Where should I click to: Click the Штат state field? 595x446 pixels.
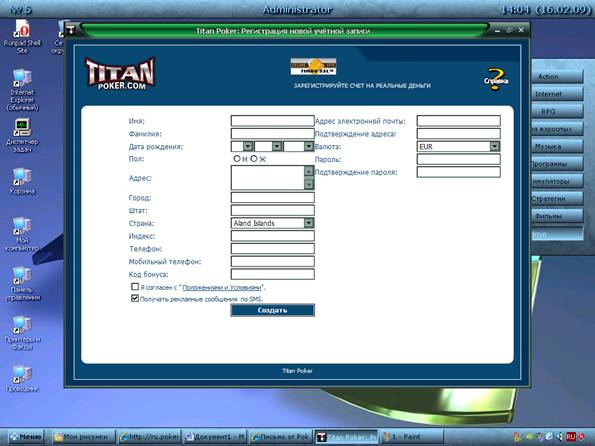pyautogui.click(x=272, y=210)
